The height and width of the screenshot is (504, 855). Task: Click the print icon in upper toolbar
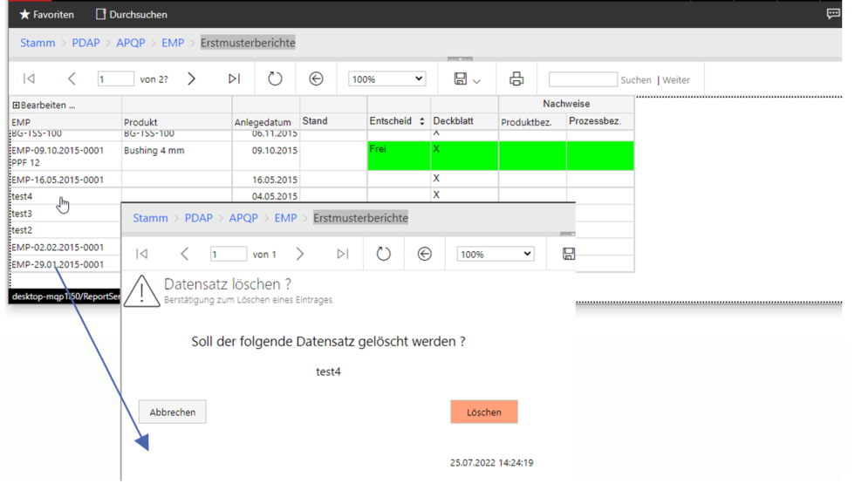point(516,79)
